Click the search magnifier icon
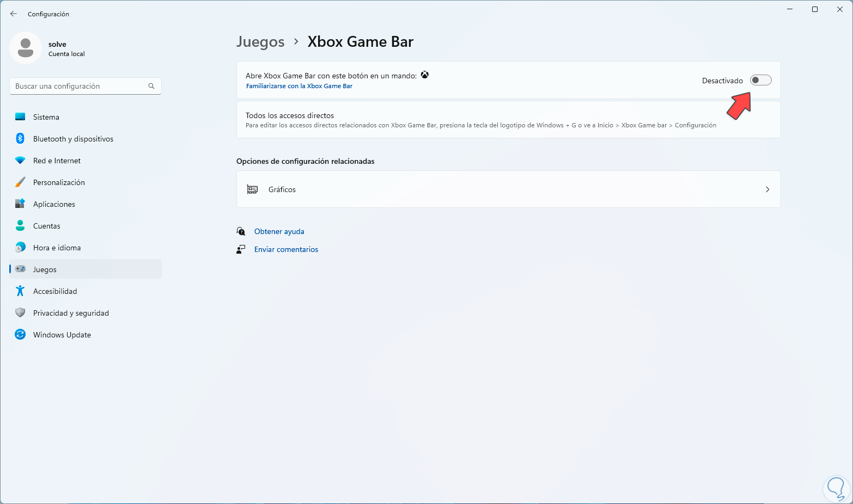 (151, 86)
